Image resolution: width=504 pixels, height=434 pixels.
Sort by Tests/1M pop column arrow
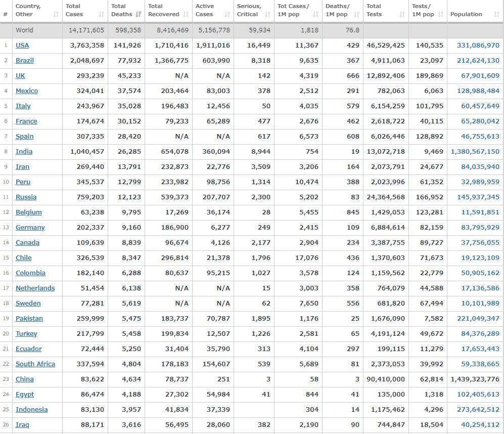click(440, 15)
